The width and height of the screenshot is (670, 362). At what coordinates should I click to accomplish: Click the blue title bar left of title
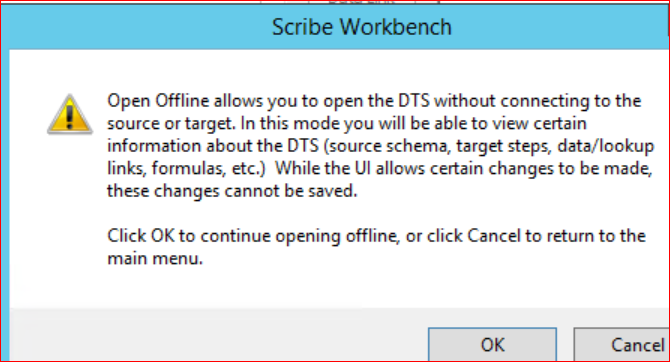[137, 27]
